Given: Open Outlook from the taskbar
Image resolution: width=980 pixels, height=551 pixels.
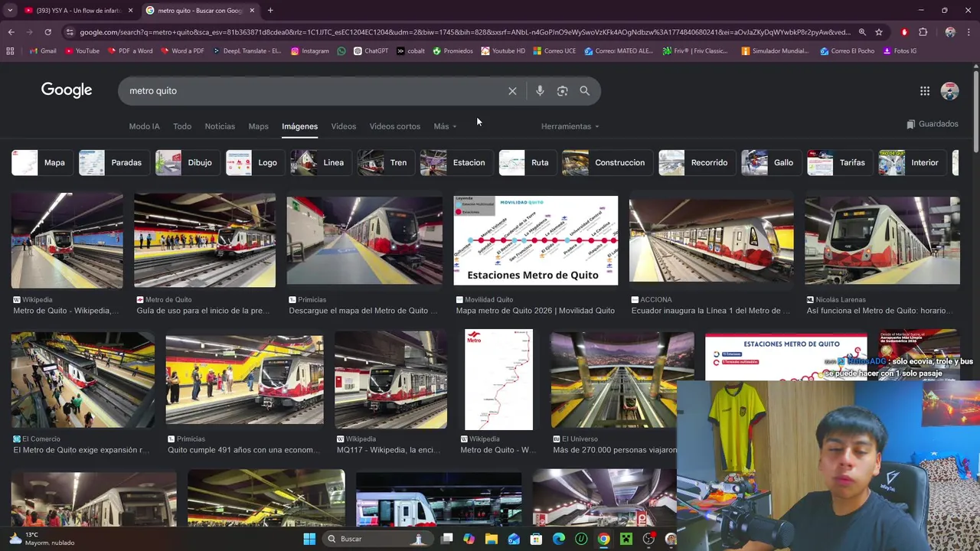Looking at the screenshot, I should [x=514, y=539].
